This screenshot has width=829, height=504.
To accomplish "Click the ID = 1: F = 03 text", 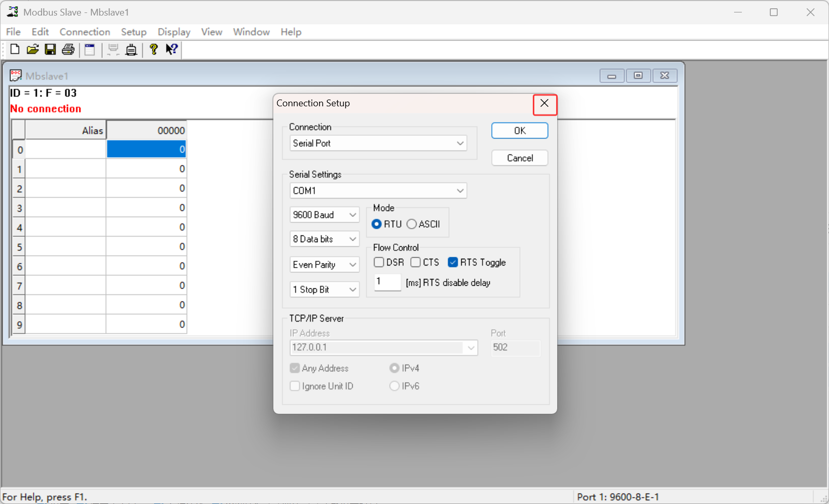I will (44, 93).
